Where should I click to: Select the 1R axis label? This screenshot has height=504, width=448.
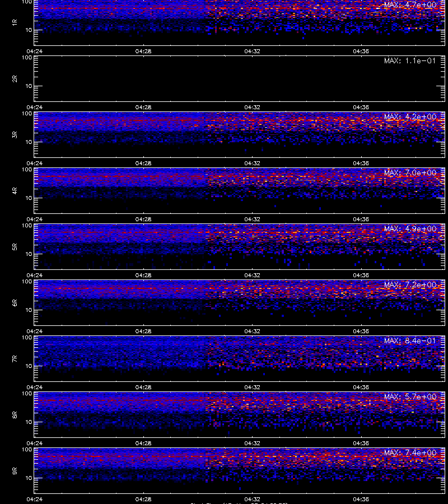tap(15, 22)
